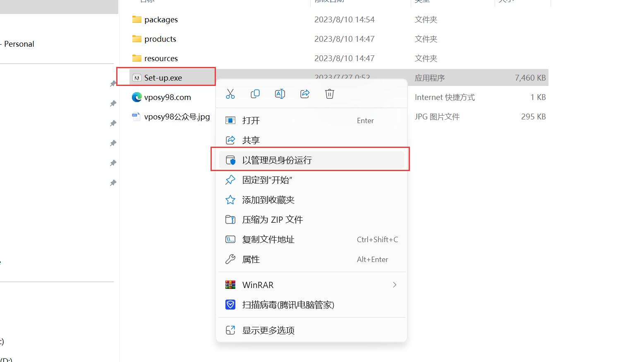Click the Copy icon in context menu

click(x=255, y=94)
